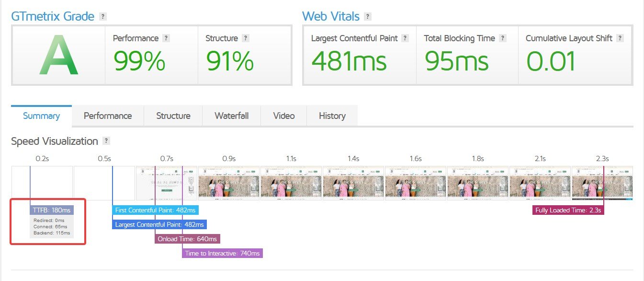The width and height of the screenshot is (644, 281).
Task: Open help icon next to Performance score
Action: tap(166, 38)
